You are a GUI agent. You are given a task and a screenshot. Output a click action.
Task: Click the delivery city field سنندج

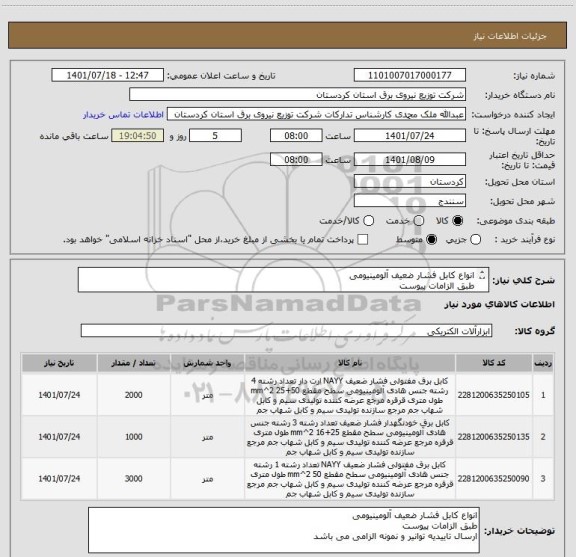point(410,201)
